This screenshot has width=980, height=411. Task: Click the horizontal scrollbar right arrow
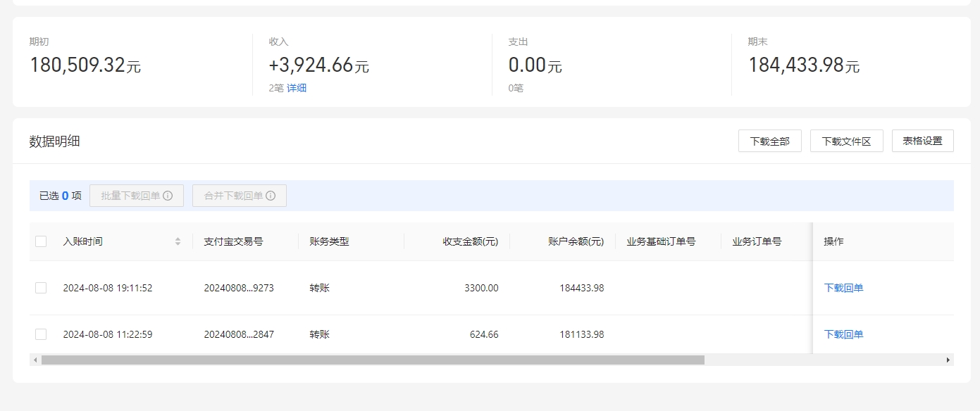point(948,360)
